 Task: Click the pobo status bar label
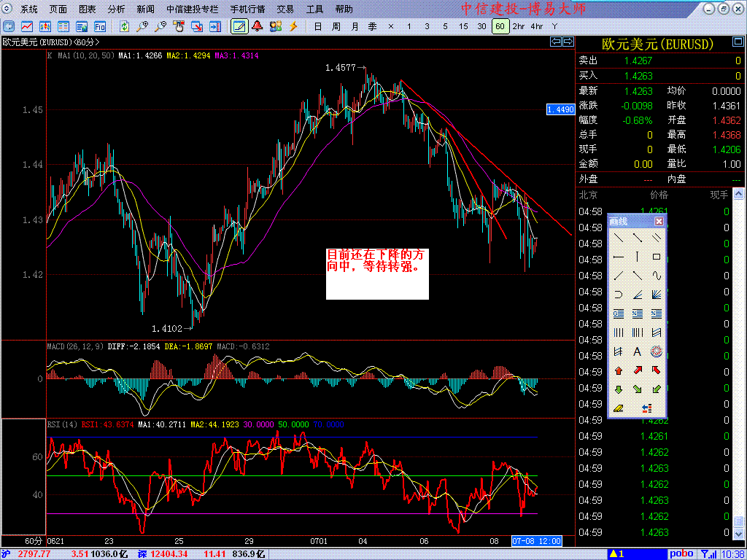click(x=681, y=554)
